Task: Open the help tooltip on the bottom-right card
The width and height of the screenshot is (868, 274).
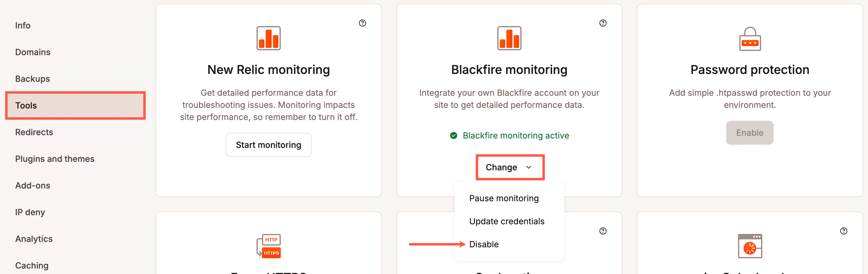Action: click(844, 231)
